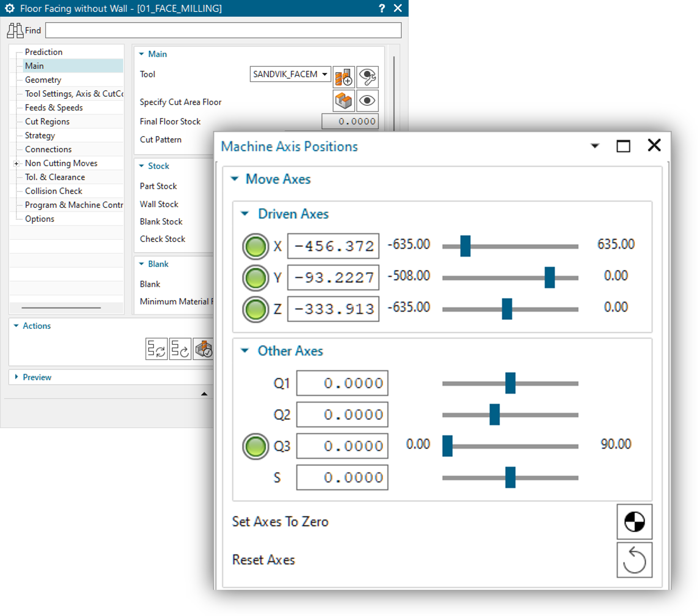This screenshot has height=616, width=698.
Task: Open the Collision Check page
Action: point(54,191)
